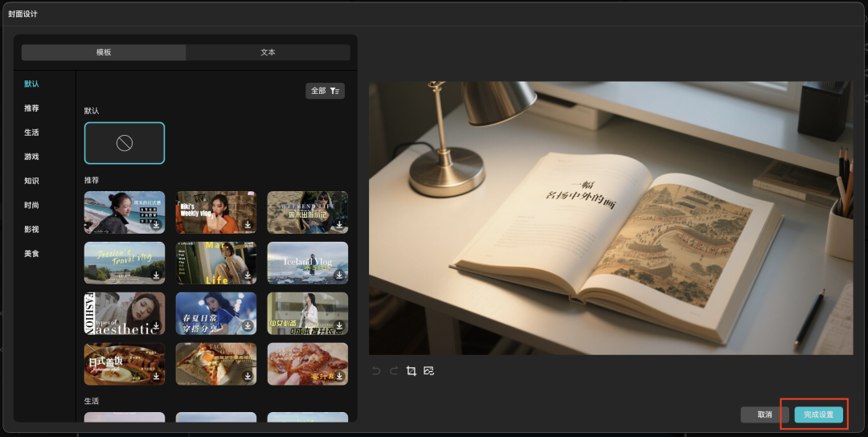Select the crop tool under the preview
This screenshot has width=868, height=437.
tap(411, 371)
